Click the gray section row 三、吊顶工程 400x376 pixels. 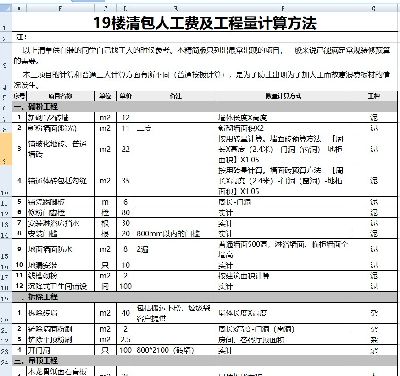[205, 361]
